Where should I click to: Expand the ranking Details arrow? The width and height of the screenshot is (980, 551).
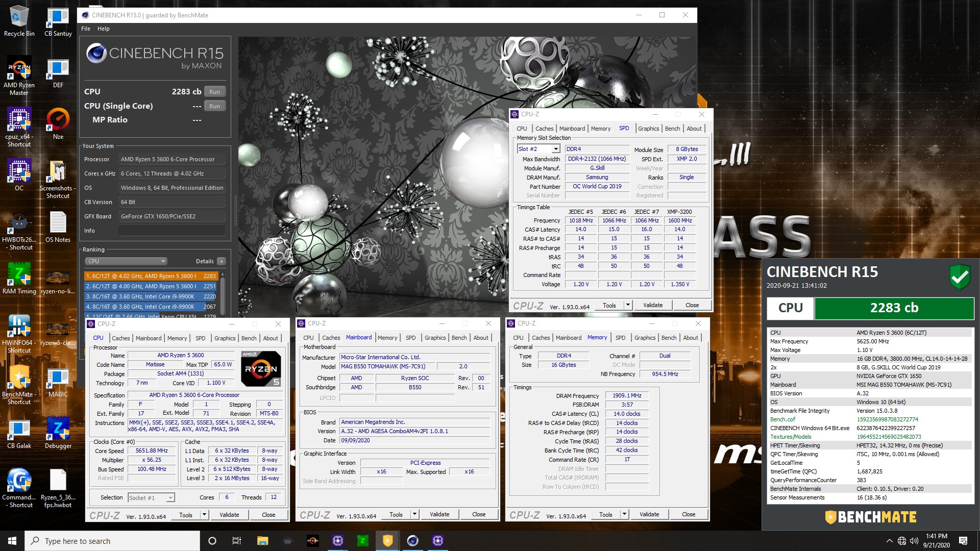pyautogui.click(x=221, y=261)
